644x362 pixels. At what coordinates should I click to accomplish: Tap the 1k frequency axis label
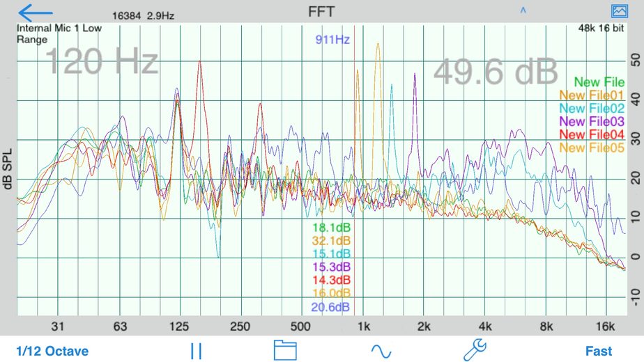(364, 326)
